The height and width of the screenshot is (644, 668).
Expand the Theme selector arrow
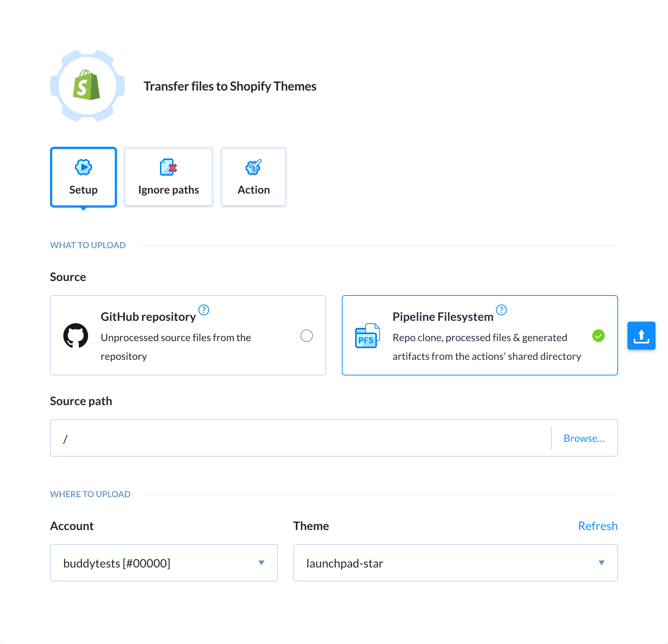[x=602, y=563]
